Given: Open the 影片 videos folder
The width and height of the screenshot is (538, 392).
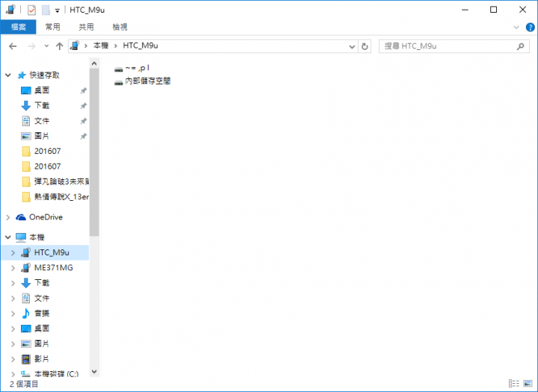Looking at the screenshot, I should (42, 358).
